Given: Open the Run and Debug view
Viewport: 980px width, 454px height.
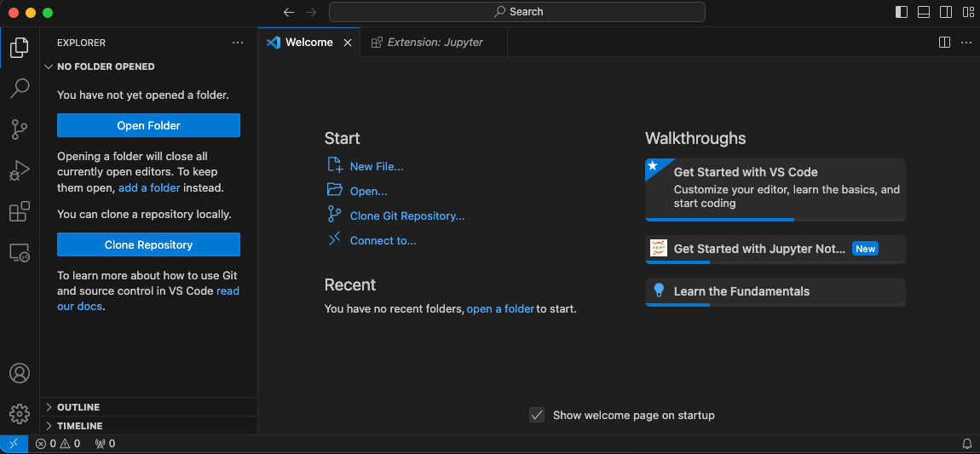Looking at the screenshot, I should [x=20, y=170].
